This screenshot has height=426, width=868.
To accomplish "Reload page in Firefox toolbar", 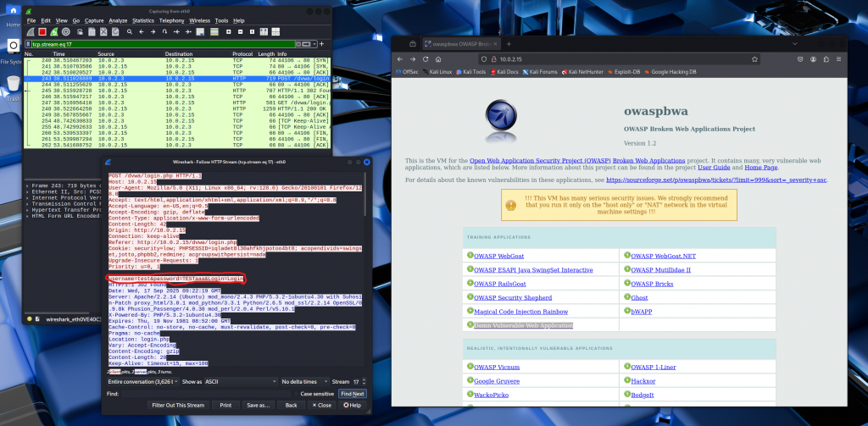I will point(426,58).
